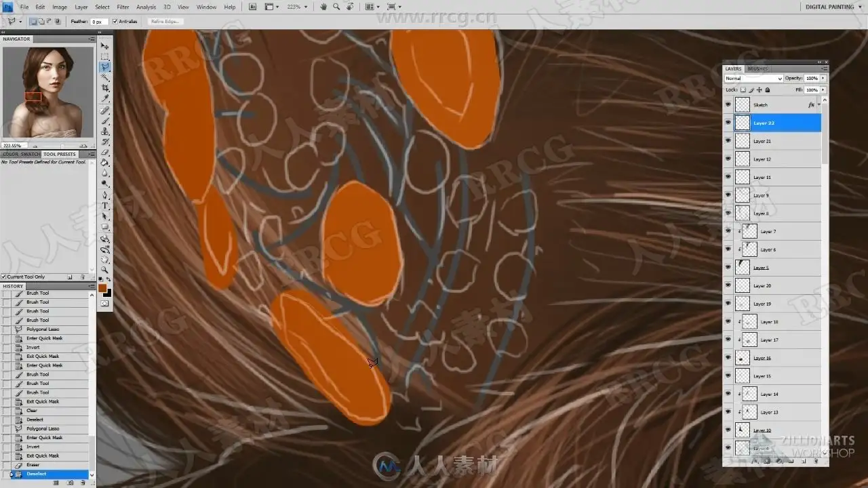Open the File menu
The width and height of the screenshot is (868, 488).
pos(24,7)
